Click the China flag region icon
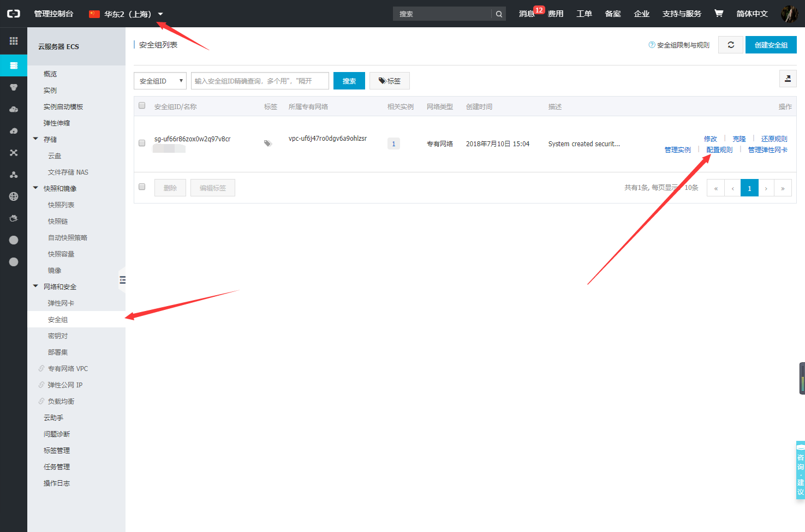The height and width of the screenshot is (532, 805). pyautogui.click(x=94, y=14)
